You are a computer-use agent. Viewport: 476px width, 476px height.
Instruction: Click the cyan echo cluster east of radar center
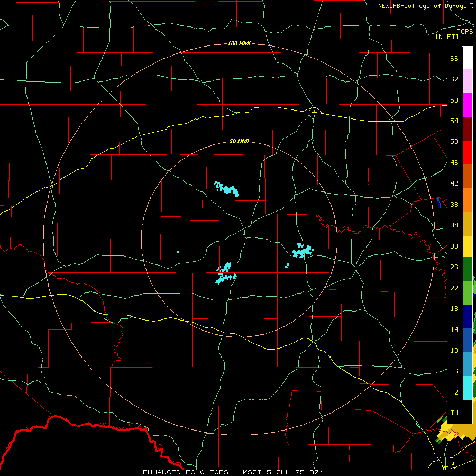(x=303, y=251)
